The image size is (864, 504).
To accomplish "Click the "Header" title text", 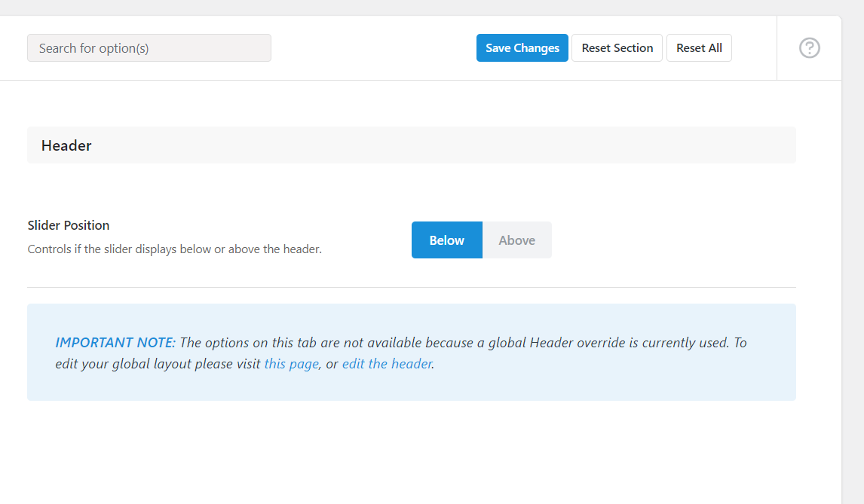I will [x=66, y=145].
